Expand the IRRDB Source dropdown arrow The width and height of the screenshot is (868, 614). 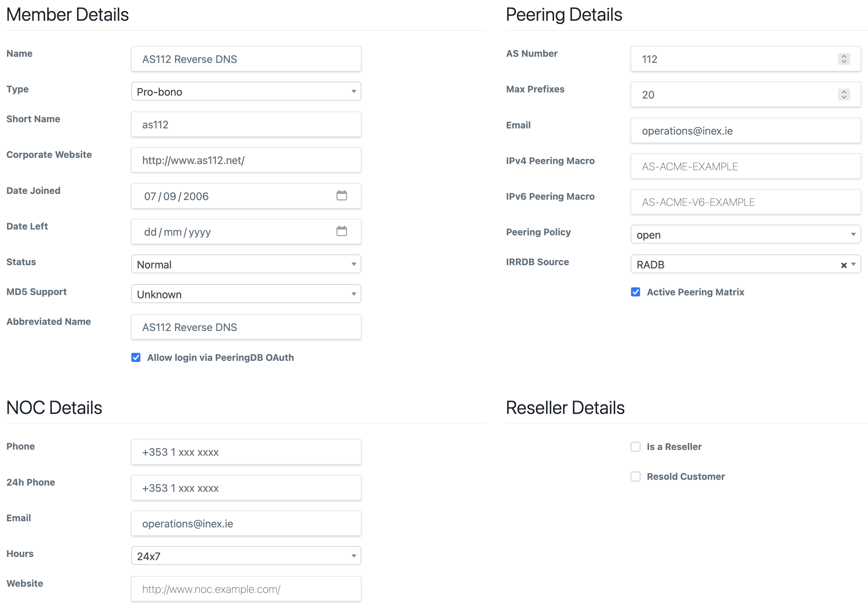point(854,265)
